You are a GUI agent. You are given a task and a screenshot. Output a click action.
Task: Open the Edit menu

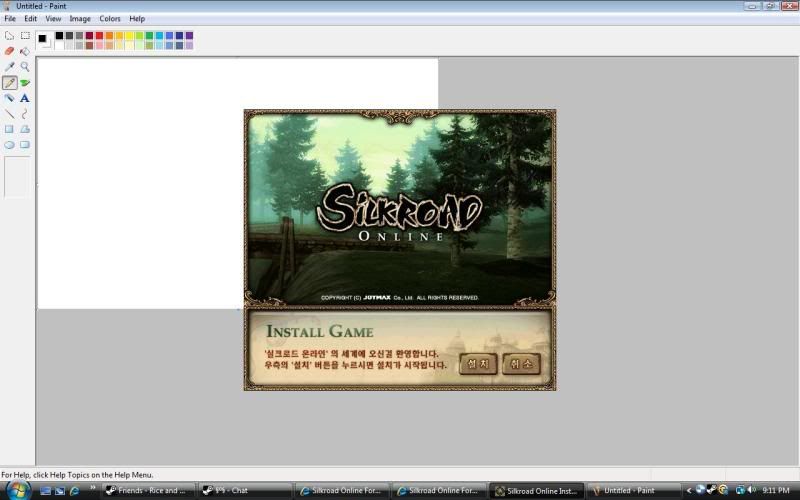tap(31, 19)
